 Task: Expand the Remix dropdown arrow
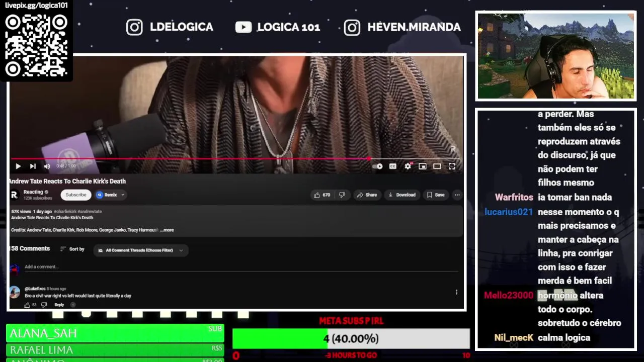tap(123, 195)
